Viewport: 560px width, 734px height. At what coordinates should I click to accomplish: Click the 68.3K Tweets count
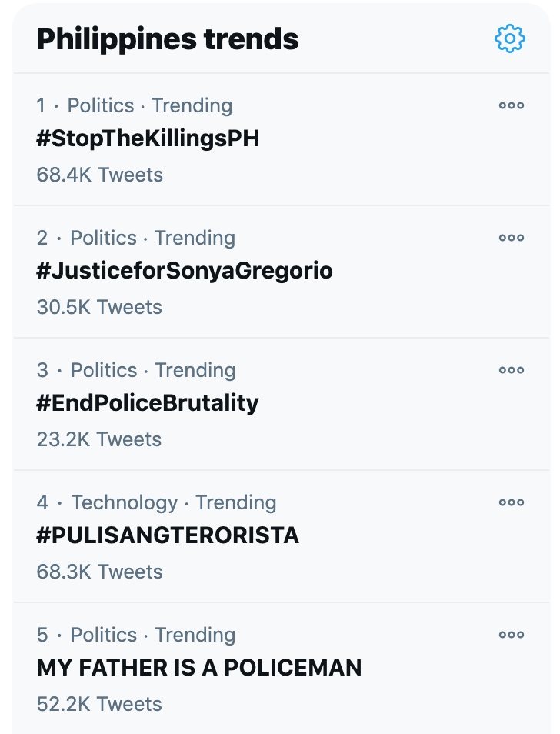tap(100, 572)
